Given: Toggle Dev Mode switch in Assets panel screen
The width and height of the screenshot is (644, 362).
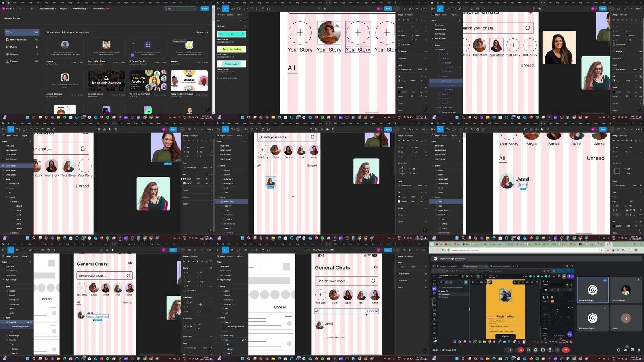Looking at the screenshot, I should (396, 9).
